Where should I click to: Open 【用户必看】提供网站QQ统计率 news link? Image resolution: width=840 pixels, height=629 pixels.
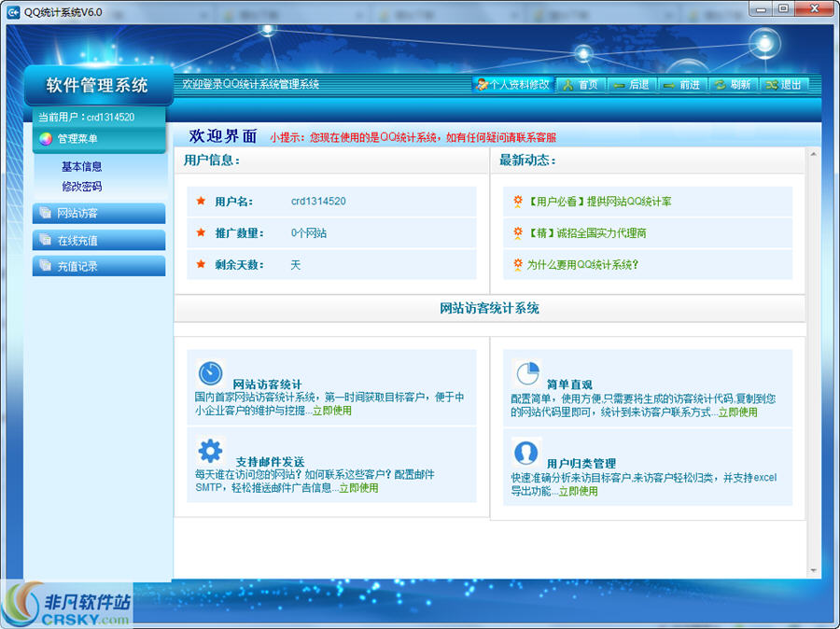[599, 202]
